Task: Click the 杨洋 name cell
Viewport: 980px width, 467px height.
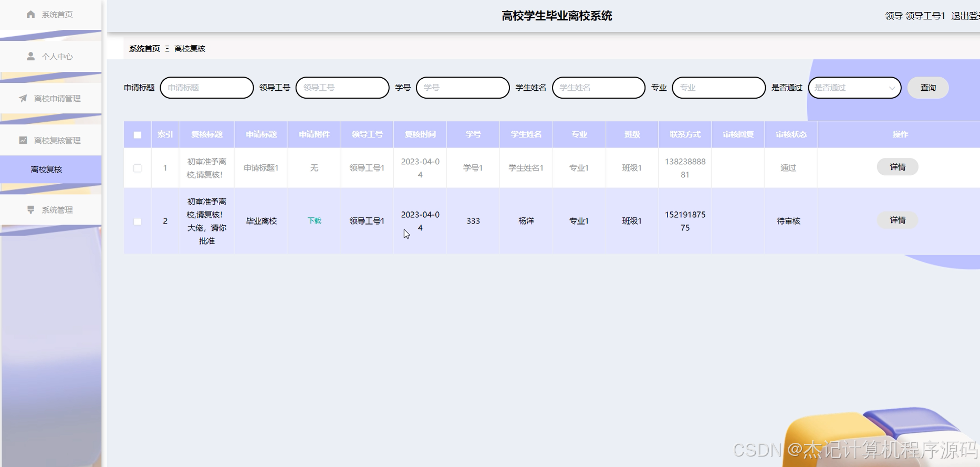Action: tap(526, 221)
